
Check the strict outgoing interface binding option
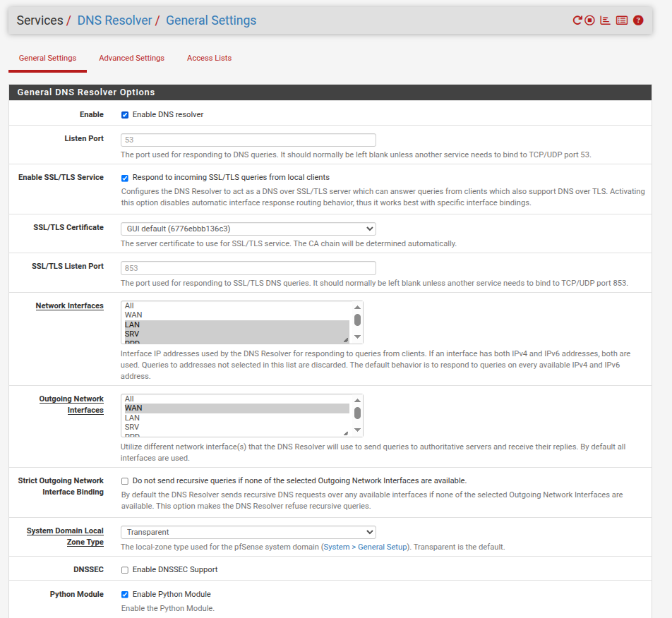tap(125, 481)
